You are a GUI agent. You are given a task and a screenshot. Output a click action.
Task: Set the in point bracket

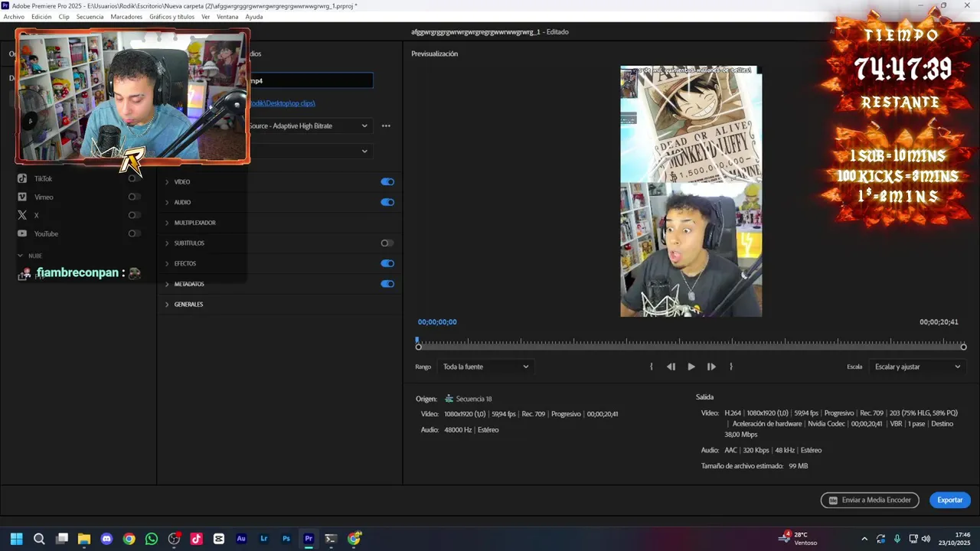(x=651, y=367)
